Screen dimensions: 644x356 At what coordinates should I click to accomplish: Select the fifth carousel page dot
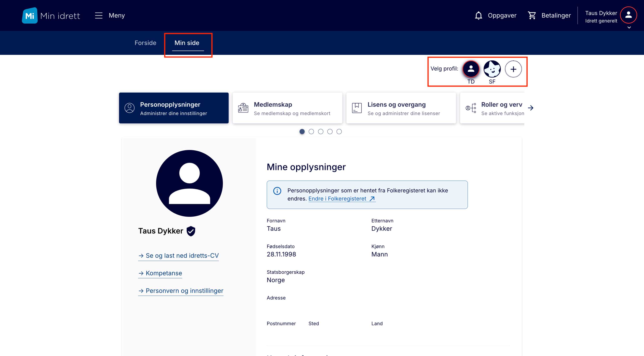[339, 132]
